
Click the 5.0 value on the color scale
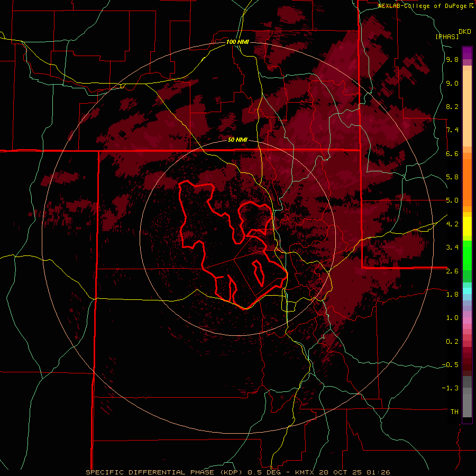pos(452,200)
